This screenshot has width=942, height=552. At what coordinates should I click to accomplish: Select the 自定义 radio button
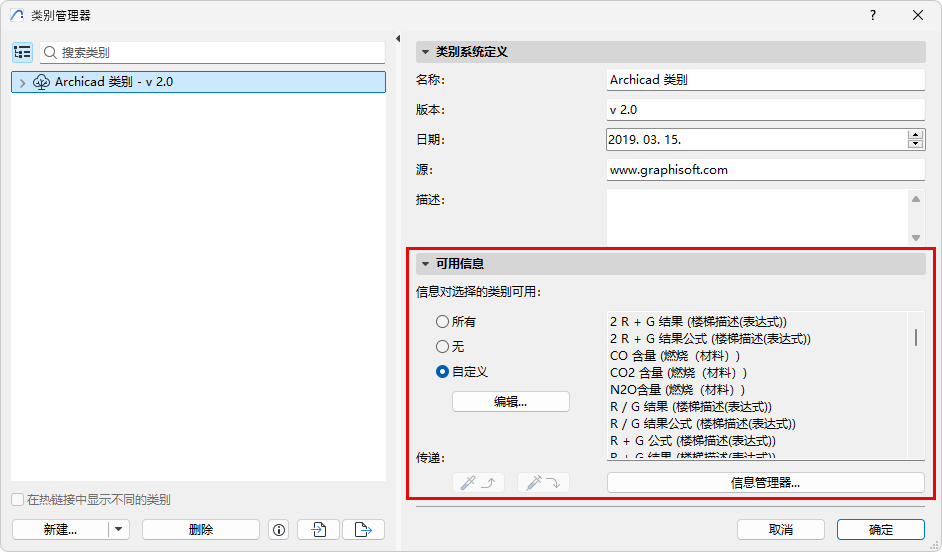(442, 372)
